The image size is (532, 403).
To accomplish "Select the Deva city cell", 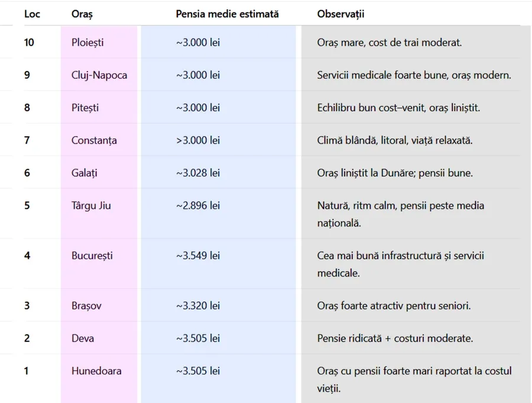I will pyautogui.click(x=83, y=338).
